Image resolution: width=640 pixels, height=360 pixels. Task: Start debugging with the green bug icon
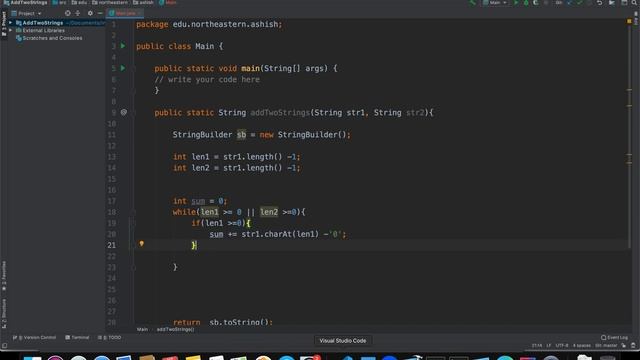pos(526,3)
